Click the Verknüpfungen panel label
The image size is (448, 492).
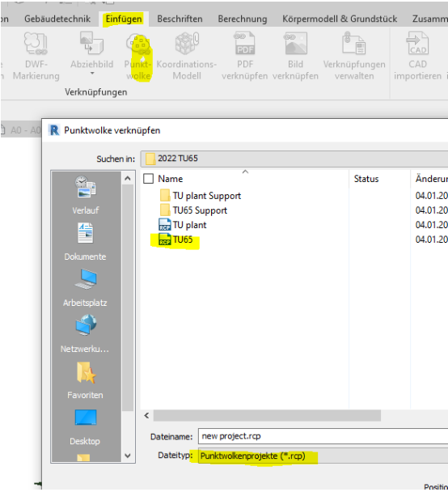click(x=96, y=92)
